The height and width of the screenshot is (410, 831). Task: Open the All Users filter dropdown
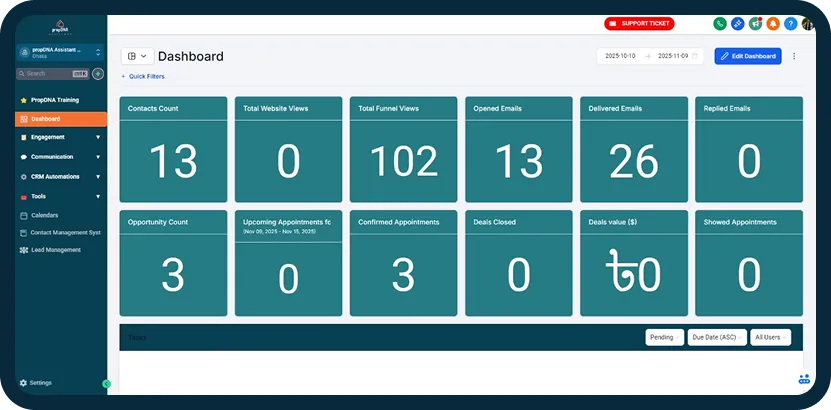(x=771, y=337)
